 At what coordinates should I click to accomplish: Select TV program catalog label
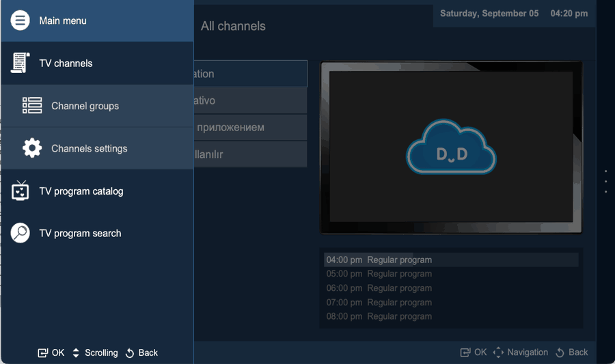point(81,191)
